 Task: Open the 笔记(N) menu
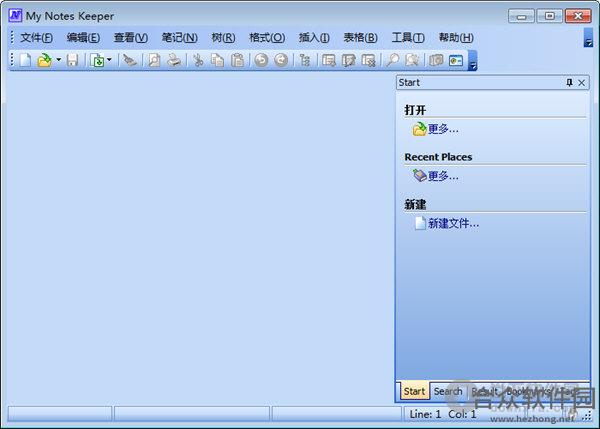click(x=179, y=38)
